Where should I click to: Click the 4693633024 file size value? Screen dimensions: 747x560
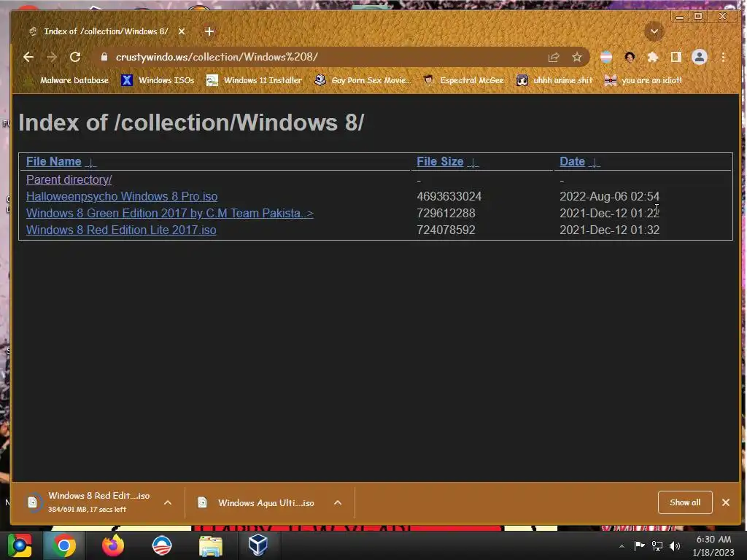click(449, 196)
